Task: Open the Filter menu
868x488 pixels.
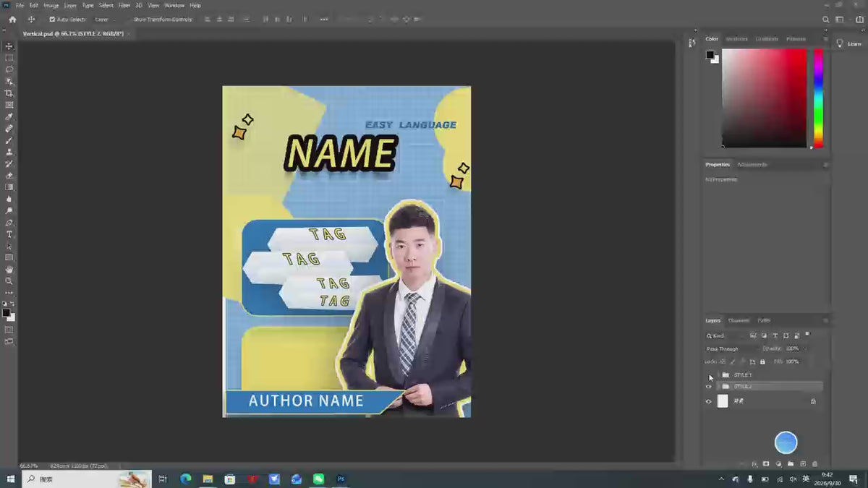Action: pyautogui.click(x=124, y=5)
